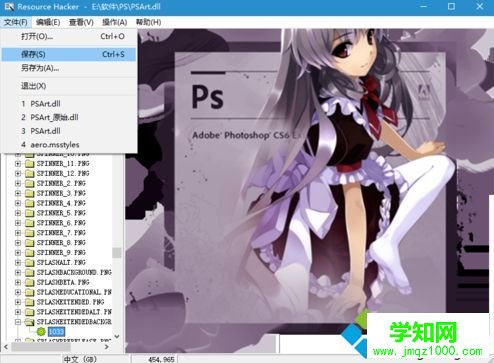This screenshot has width=494, height=363.
Task: Select the SPINNER_6.PNG tree label
Action: [61, 223]
